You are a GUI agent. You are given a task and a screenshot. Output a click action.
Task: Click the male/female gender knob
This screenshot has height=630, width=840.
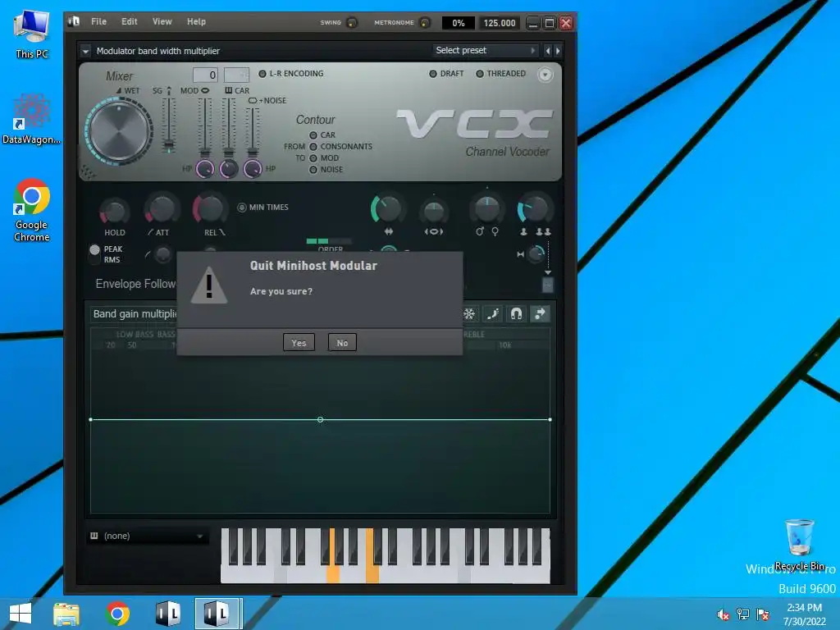(x=487, y=209)
